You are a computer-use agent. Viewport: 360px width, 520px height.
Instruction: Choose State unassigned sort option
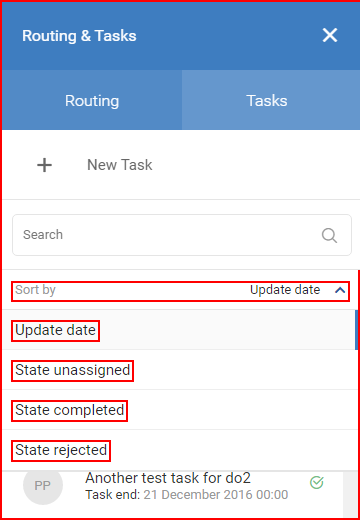[72, 371]
